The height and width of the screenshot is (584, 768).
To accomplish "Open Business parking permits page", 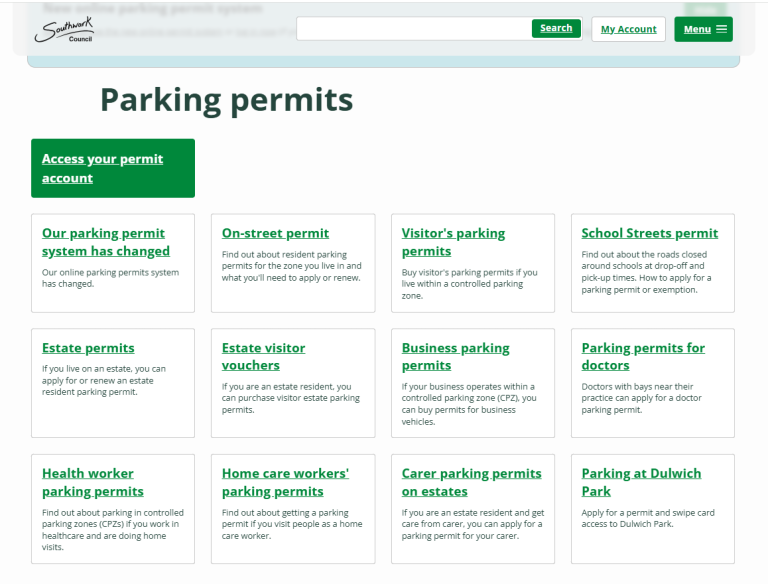I will [455, 356].
